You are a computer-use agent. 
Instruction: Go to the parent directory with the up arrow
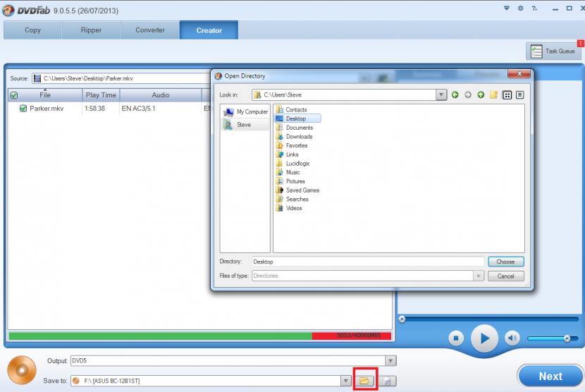click(x=481, y=94)
